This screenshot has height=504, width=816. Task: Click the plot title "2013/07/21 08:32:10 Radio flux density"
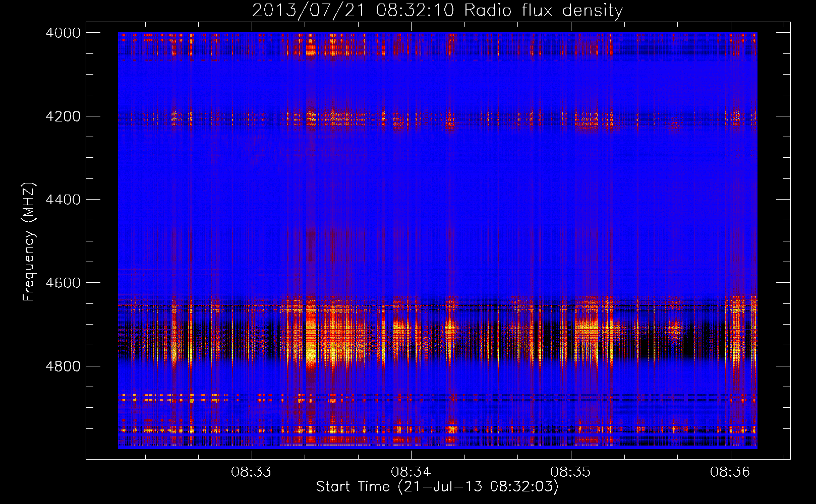438,10
